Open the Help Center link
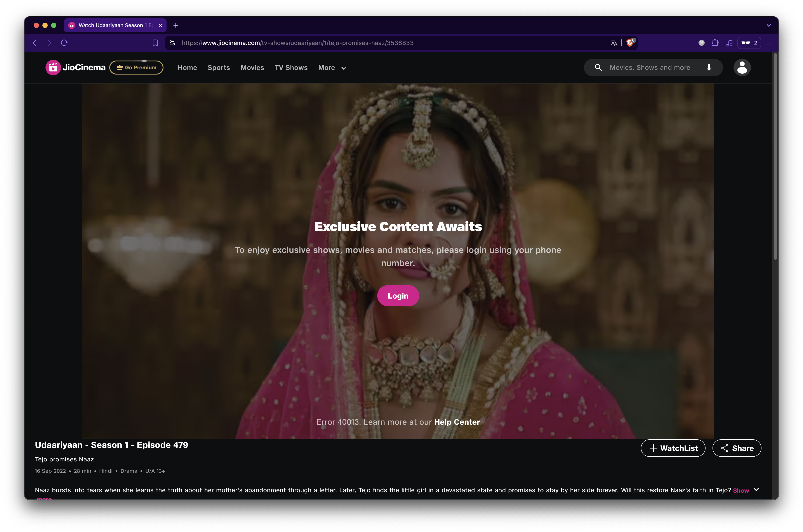The width and height of the screenshot is (803, 532). click(457, 422)
